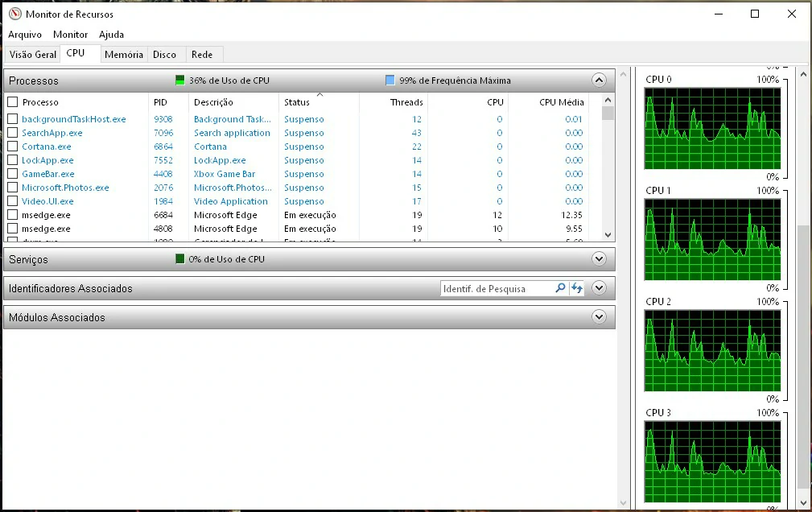This screenshot has height=512, width=812.
Task: Click Em execução status of msedge 6684
Action: pyautogui.click(x=310, y=215)
